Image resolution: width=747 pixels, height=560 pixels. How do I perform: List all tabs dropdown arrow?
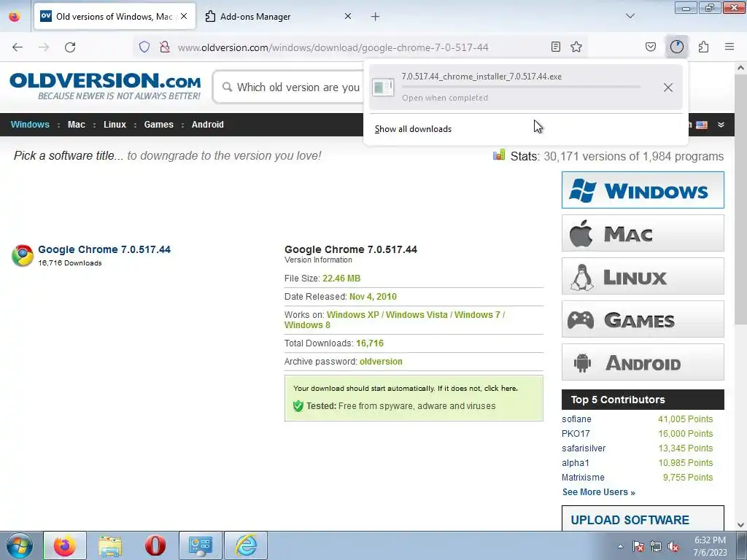tap(630, 16)
